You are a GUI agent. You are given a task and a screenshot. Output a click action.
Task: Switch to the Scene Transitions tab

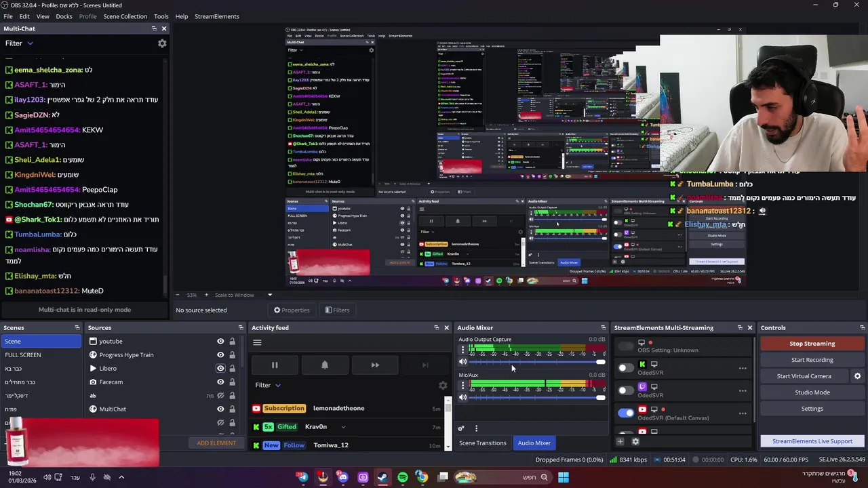coord(482,443)
